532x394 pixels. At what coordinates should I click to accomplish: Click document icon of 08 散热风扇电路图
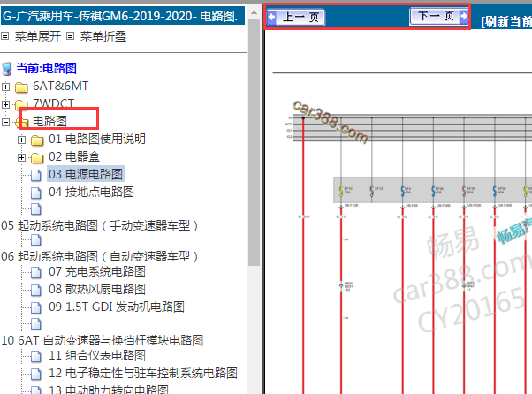click(36, 290)
